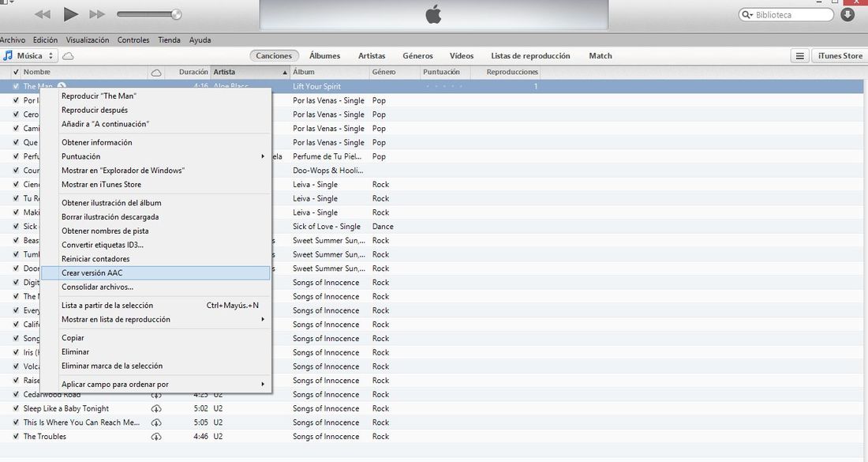
Task: Switch to Vídeos view
Action: 462,56
